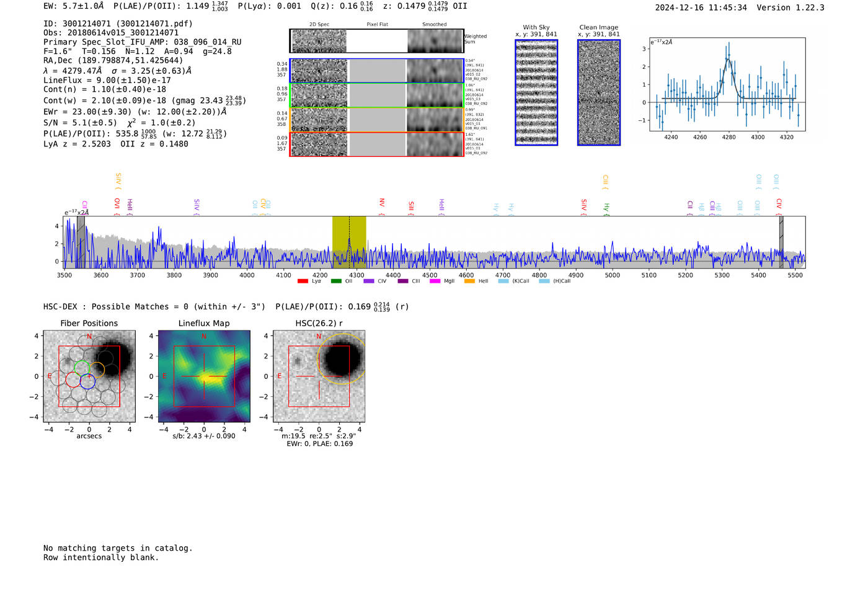The image size is (868, 591).
Task: Click the F=1.6" T=0.156 parameters line
Action: (138, 51)
